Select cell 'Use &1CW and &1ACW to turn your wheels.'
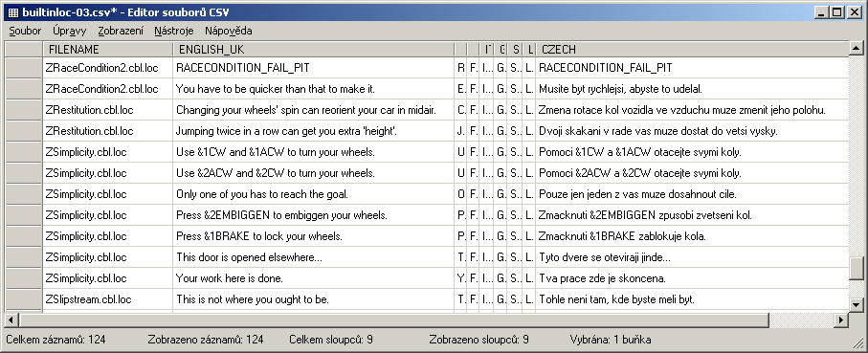 coord(313,151)
